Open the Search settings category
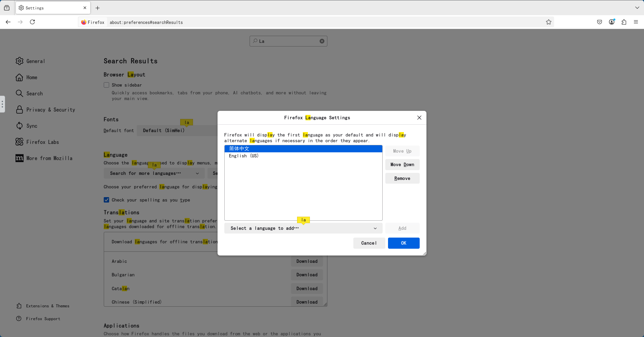The image size is (644, 337). tap(29, 93)
